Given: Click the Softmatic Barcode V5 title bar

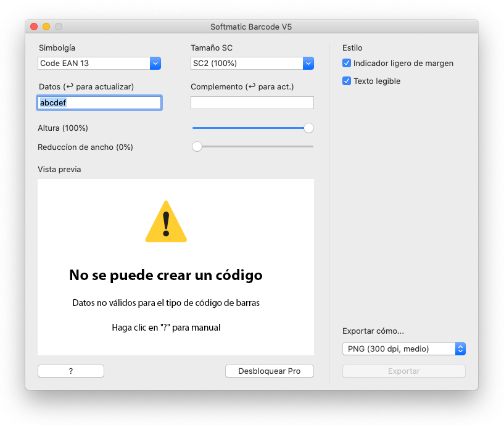Looking at the screenshot, I should [x=251, y=27].
